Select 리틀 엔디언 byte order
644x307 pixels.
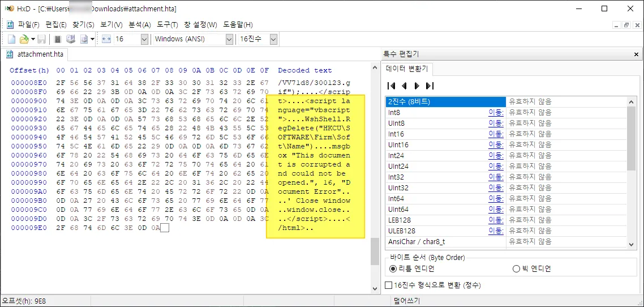[411, 269]
